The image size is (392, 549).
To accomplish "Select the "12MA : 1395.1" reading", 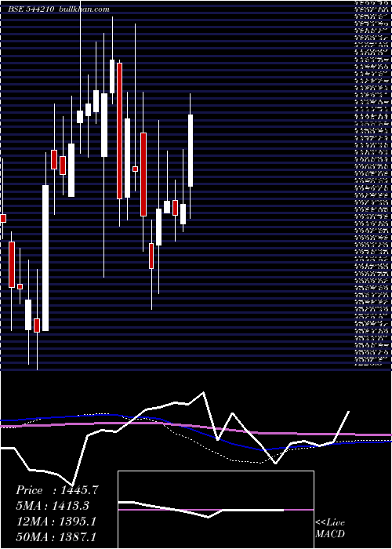I will (56, 522).
